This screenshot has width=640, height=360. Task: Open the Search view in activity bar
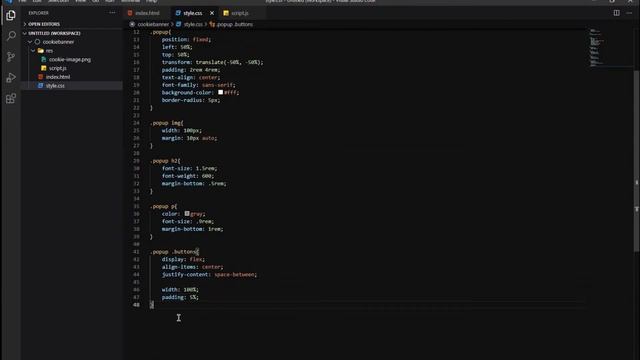[x=11, y=36]
